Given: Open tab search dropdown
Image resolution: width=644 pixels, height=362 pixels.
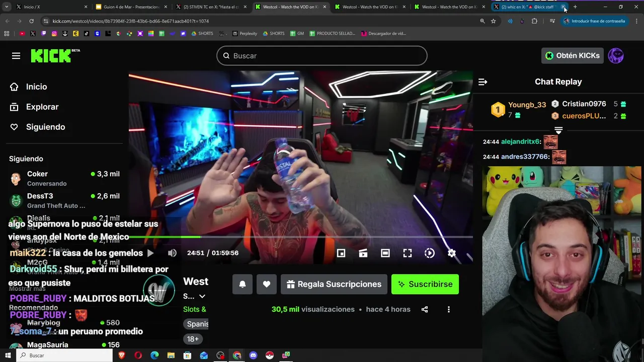Looking at the screenshot, I should (7, 7).
